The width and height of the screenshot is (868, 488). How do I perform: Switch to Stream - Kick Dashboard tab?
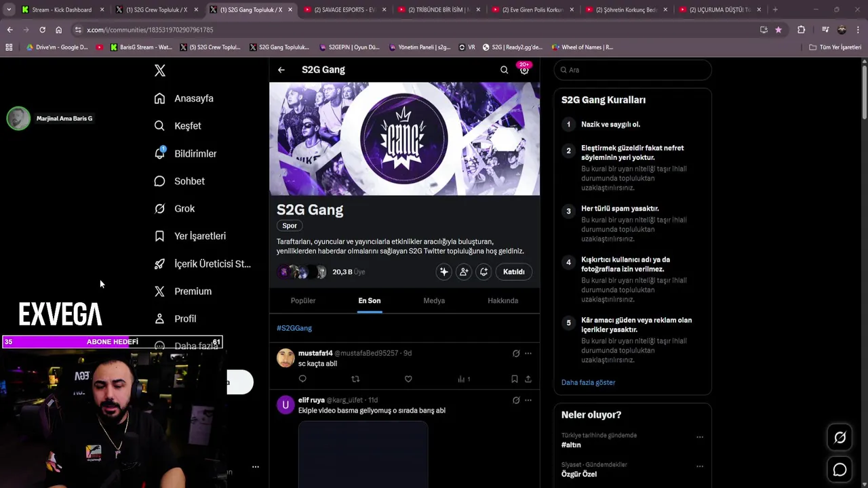(62, 9)
